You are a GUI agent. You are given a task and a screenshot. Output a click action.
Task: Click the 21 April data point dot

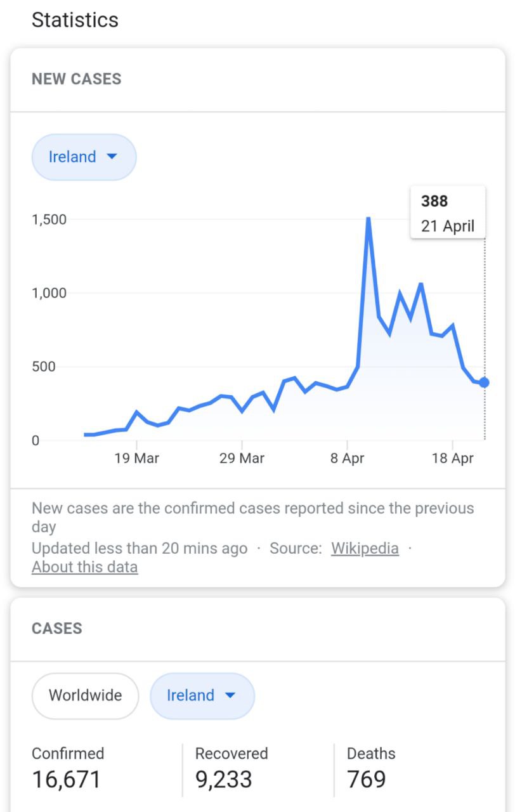tap(485, 383)
